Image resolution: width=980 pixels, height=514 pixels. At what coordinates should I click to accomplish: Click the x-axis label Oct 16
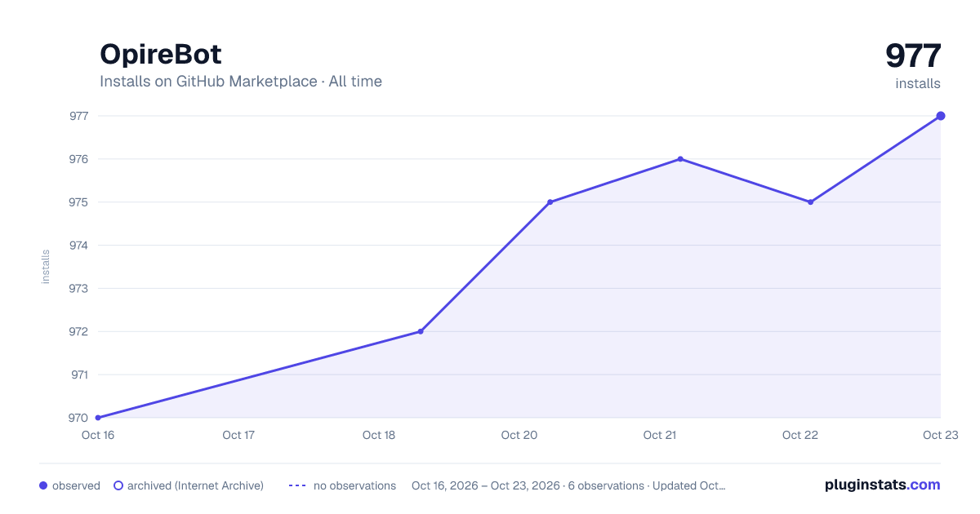[98, 435]
